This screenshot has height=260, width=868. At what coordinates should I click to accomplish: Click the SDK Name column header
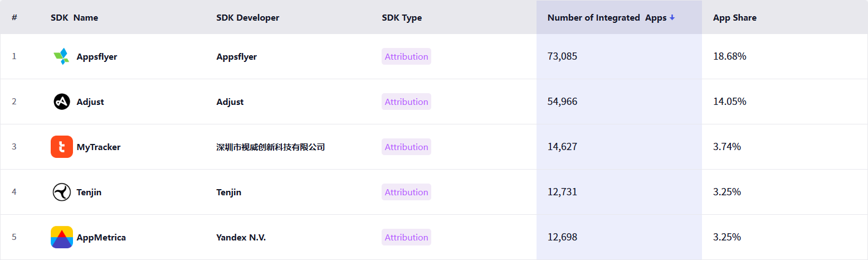(x=74, y=18)
